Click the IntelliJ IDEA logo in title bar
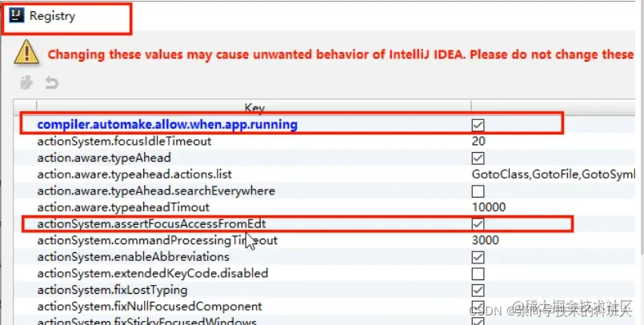This screenshot has width=644, height=325. pyautogui.click(x=17, y=17)
